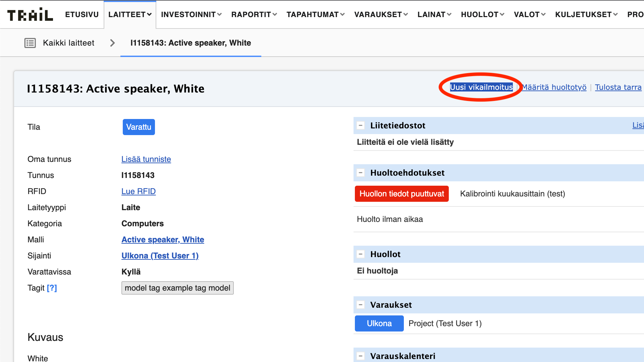Open the HUOLLOT dropdown menu
Screen dimensions: 644x362
(x=483, y=14)
